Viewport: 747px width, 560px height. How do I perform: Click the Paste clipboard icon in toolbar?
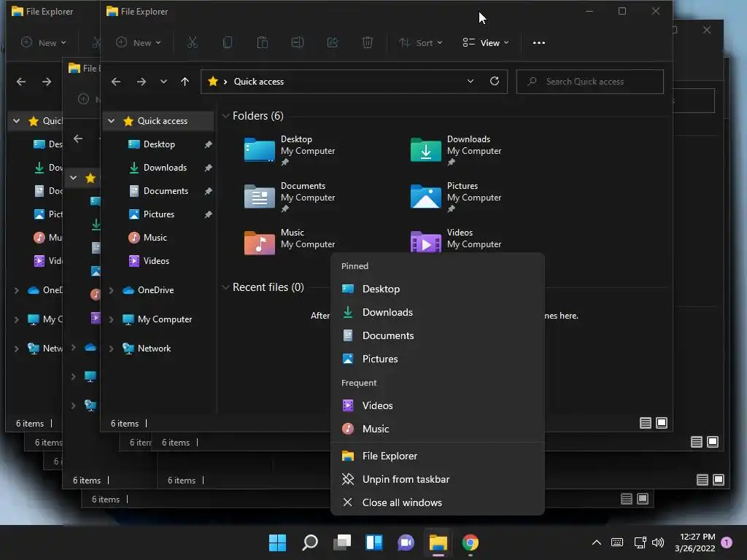click(263, 43)
